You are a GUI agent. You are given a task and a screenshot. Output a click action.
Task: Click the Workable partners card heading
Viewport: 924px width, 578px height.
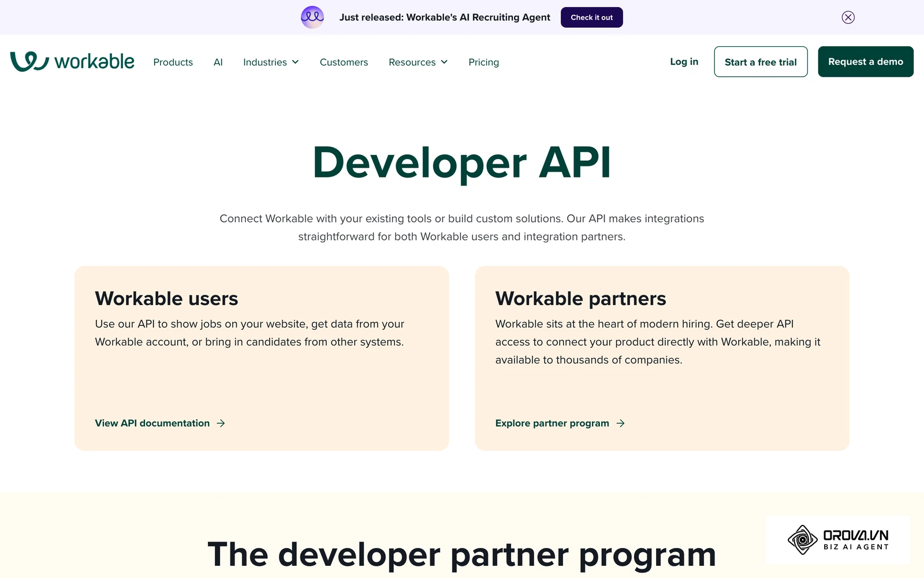click(x=581, y=298)
